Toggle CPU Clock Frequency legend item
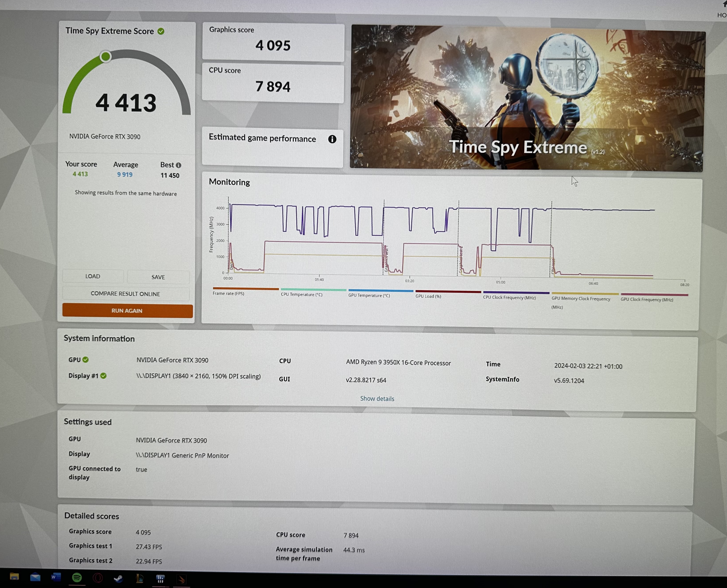The width and height of the screenshot is (727, 588). [x=509, y=297]
